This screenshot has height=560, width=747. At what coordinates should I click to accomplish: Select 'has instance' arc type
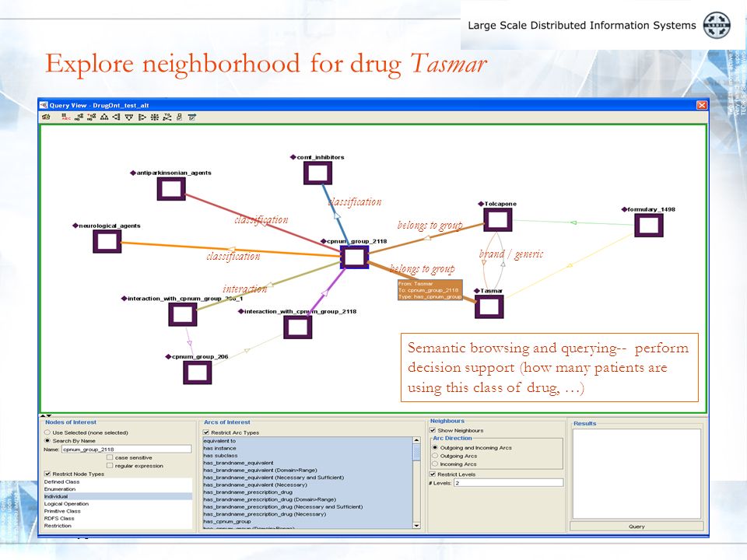(308, 448)
